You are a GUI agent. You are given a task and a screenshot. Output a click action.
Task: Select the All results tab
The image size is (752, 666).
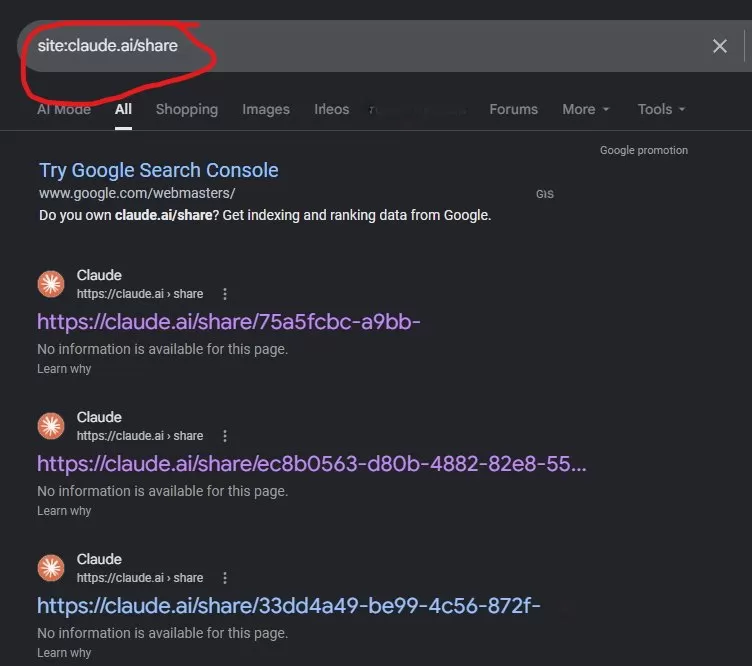[x=123, y=109]
